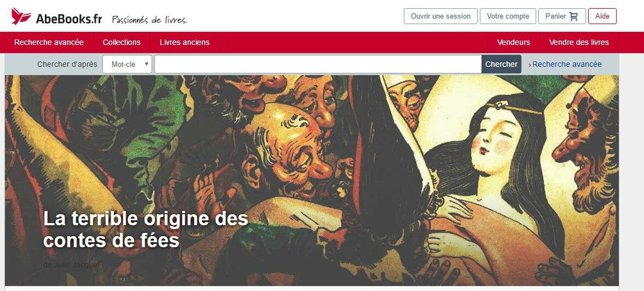Open the Livres anciens menu item
Screen dimensions: 644x291
(x=184, y=42)
